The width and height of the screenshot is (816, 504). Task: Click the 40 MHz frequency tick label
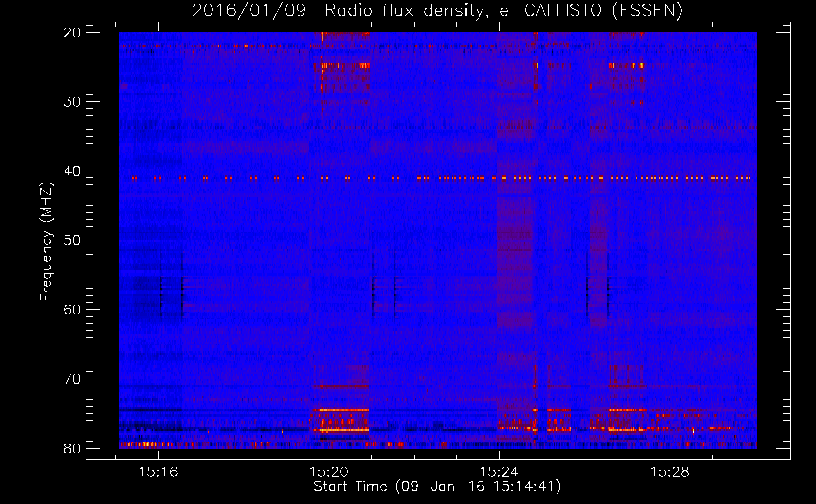coord(72,171)
